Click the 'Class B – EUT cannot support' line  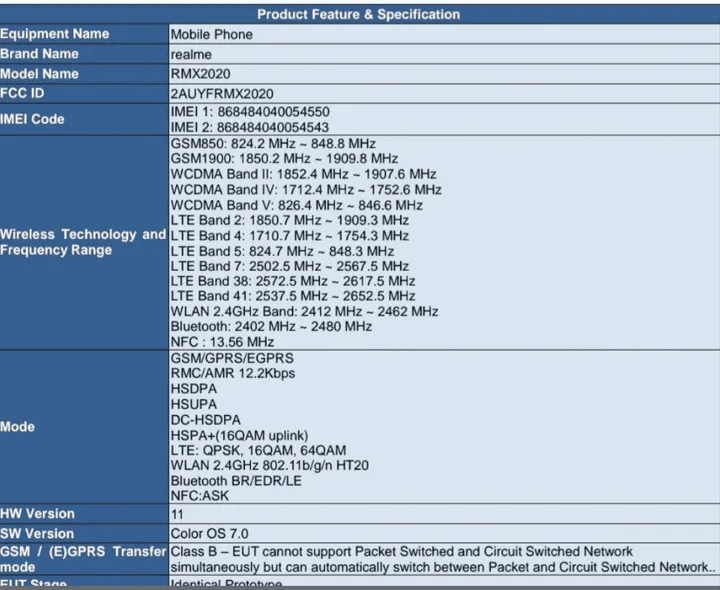tap(402, 551)
